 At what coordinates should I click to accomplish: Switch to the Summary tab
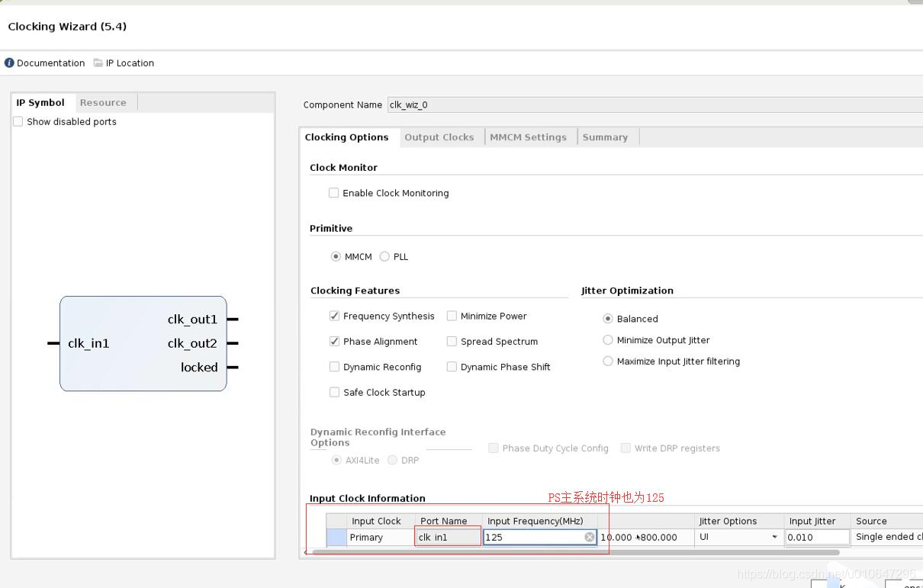click(x=605, y=137)
